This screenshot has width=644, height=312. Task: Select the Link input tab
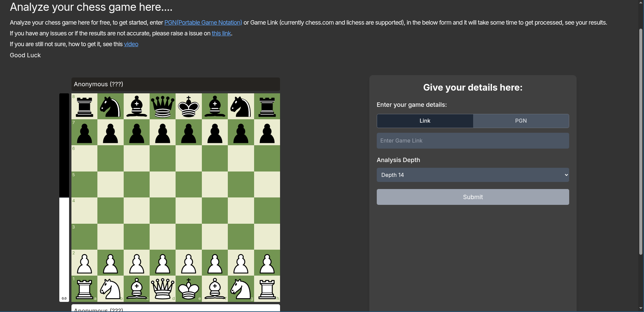[x=425, y=121]
